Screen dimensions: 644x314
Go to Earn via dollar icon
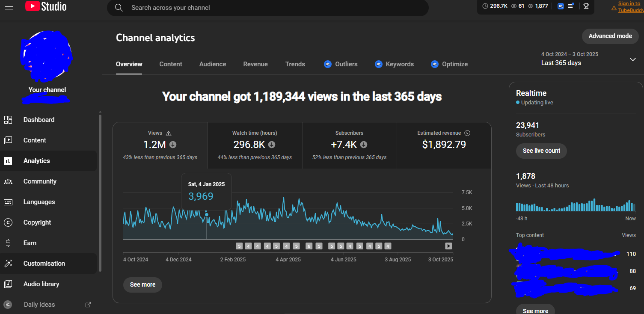click(x=8, y=243)
